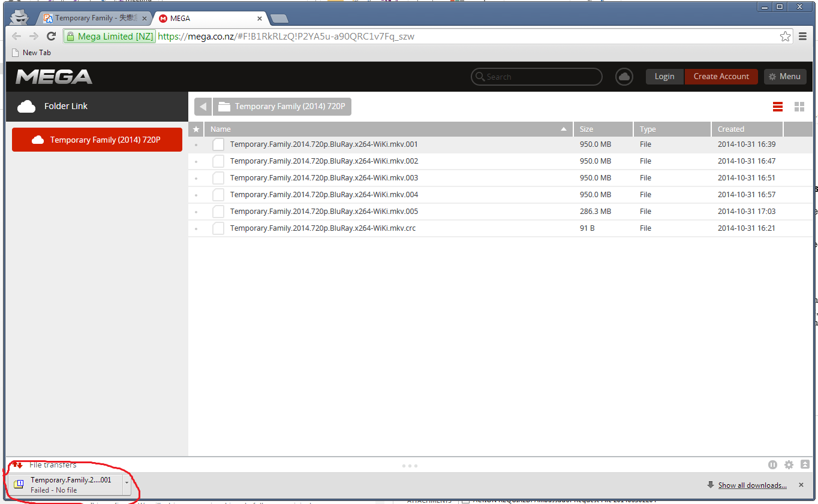818x504 pixels.
Task: Go back with the browser back arrow
Action: pyautogui.click(x=16, y=37)
